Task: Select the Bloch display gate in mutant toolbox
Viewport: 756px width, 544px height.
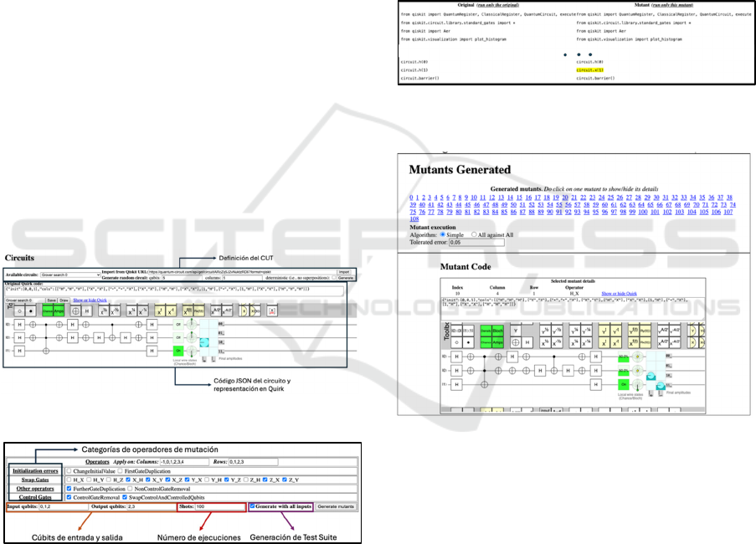Action: point(497,329)
